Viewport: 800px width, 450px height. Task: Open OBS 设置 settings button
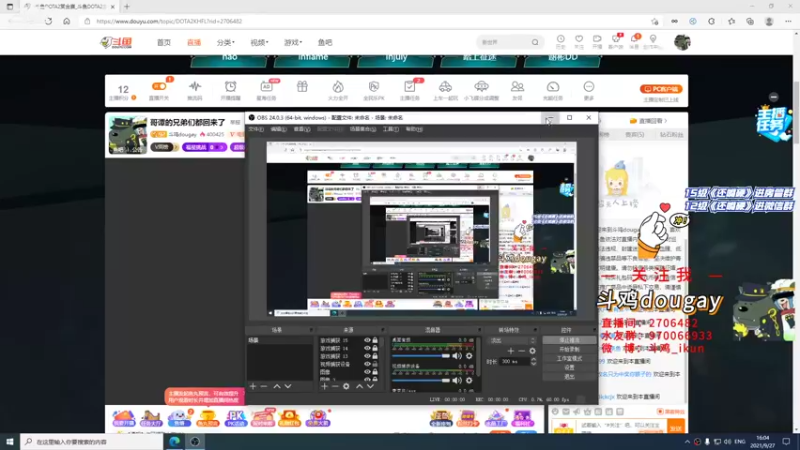[x=569, y=367]
